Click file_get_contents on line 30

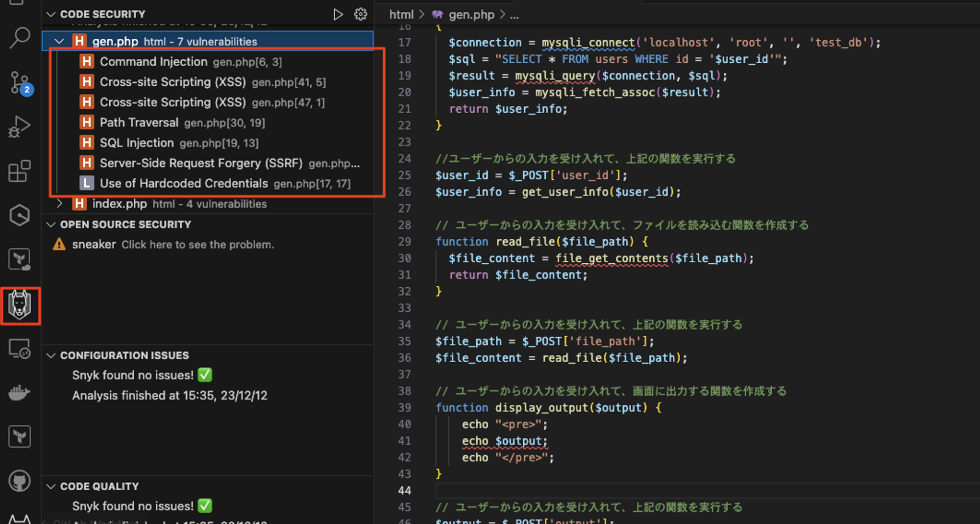tap(612, 258)
